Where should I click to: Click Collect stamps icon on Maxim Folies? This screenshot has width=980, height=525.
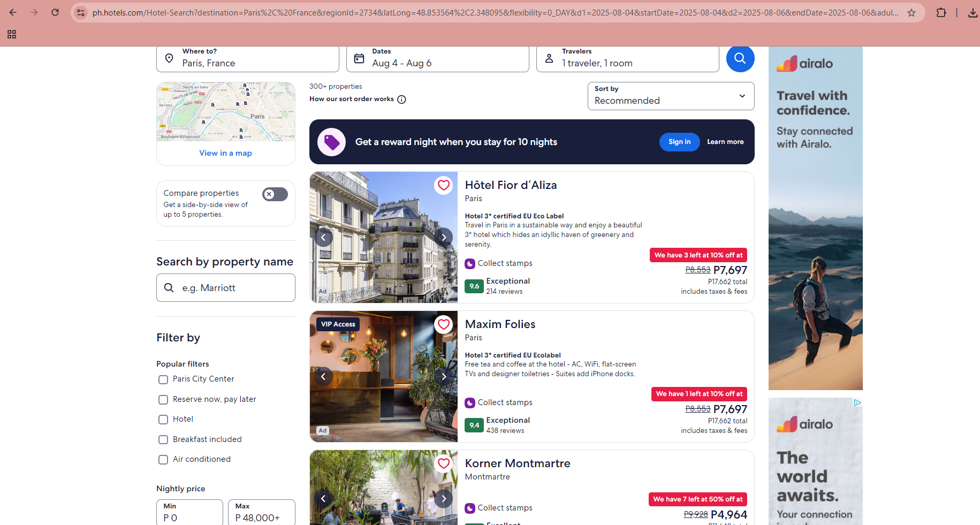470,403
